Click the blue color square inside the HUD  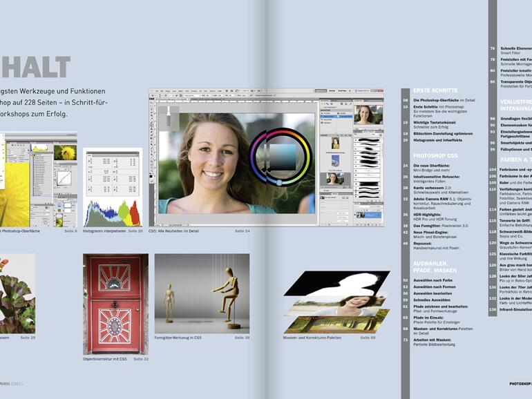coord(283,157)
